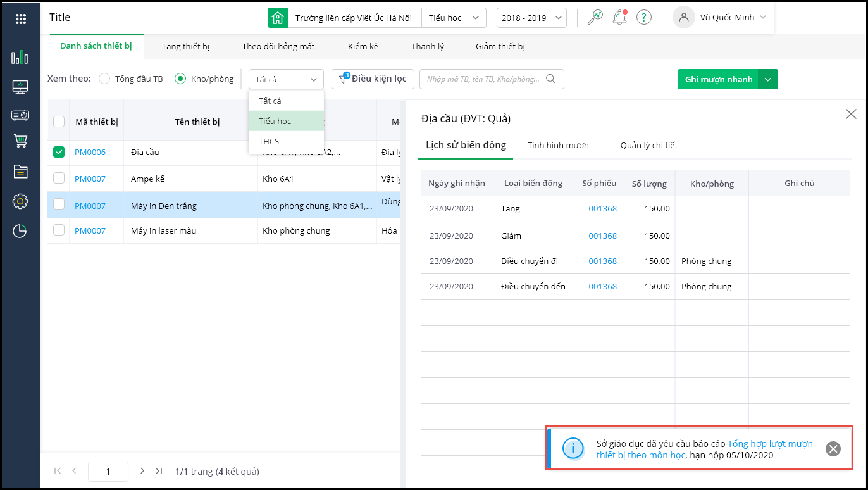Click the help question mark icon
Image resolution: width=868 pixels, height=490 pixels.
point(643,17)
